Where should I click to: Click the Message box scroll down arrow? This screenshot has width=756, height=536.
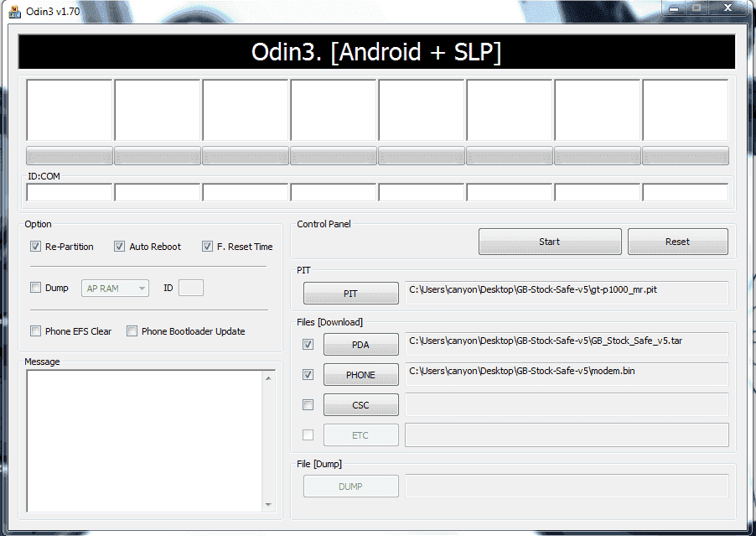(x=268, y=505)
